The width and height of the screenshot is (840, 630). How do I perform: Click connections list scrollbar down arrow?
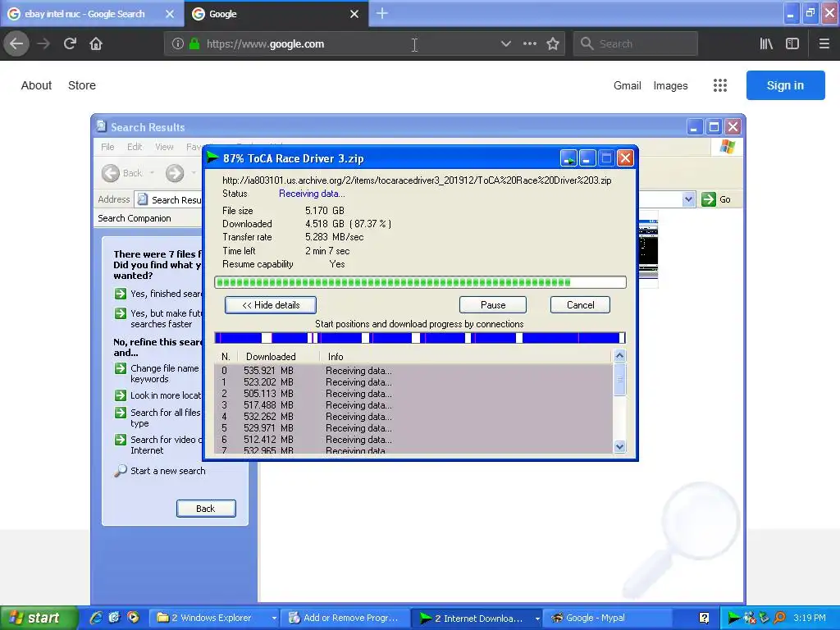click(x=620, y=446)
